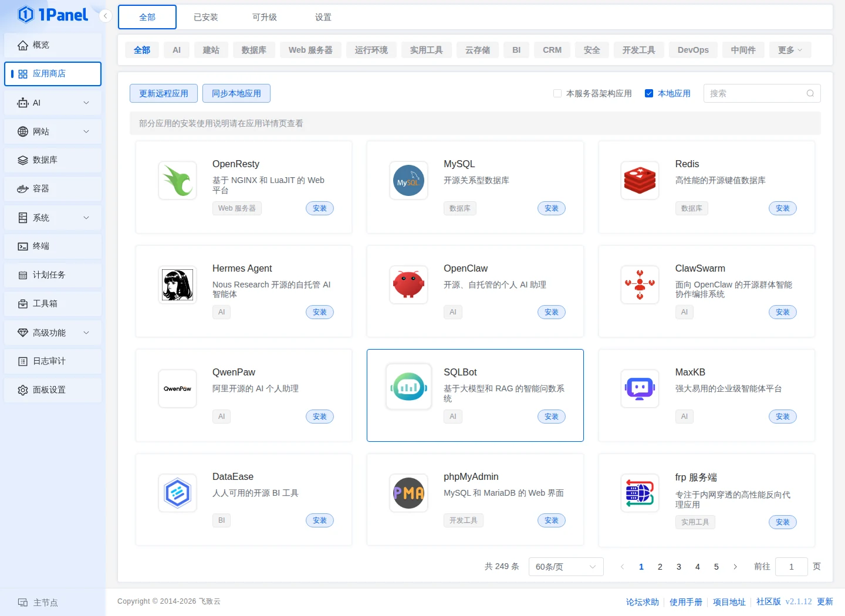The height and width of the screenshot is (616, 845).
Task: Click 主节点 at the sidebar bottom
Action: tap(38, 603)
